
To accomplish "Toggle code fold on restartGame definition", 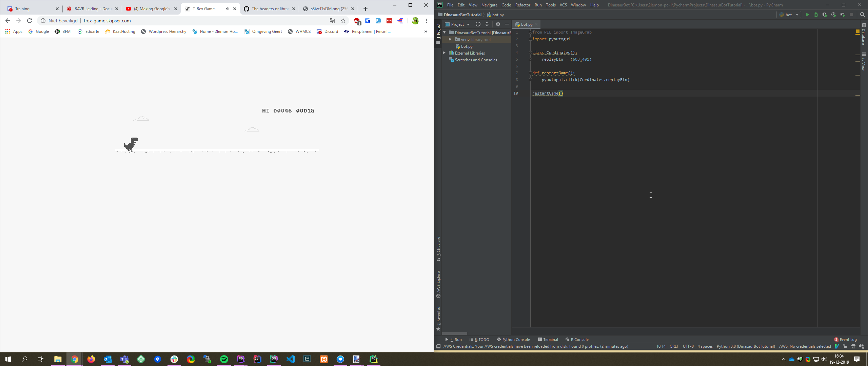I will click(530, 73).
